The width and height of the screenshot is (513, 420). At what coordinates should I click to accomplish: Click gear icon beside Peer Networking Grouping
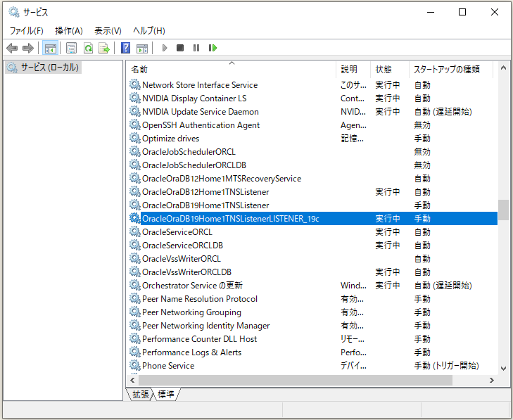135,312
